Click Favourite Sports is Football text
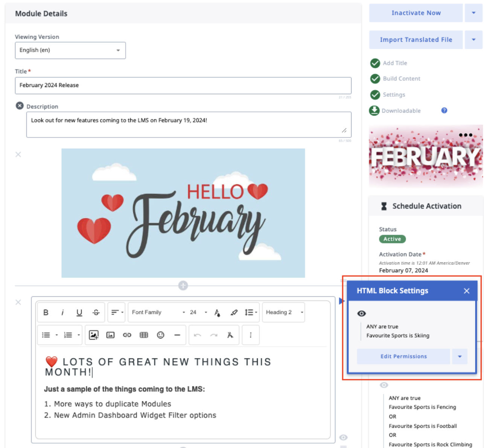 [423, 426]
